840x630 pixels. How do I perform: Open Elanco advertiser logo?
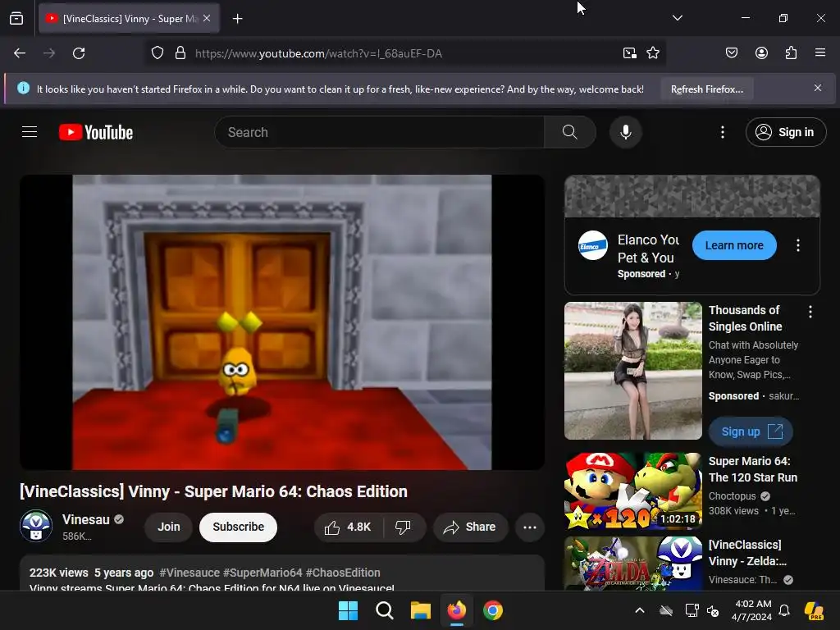pos(592,246)
